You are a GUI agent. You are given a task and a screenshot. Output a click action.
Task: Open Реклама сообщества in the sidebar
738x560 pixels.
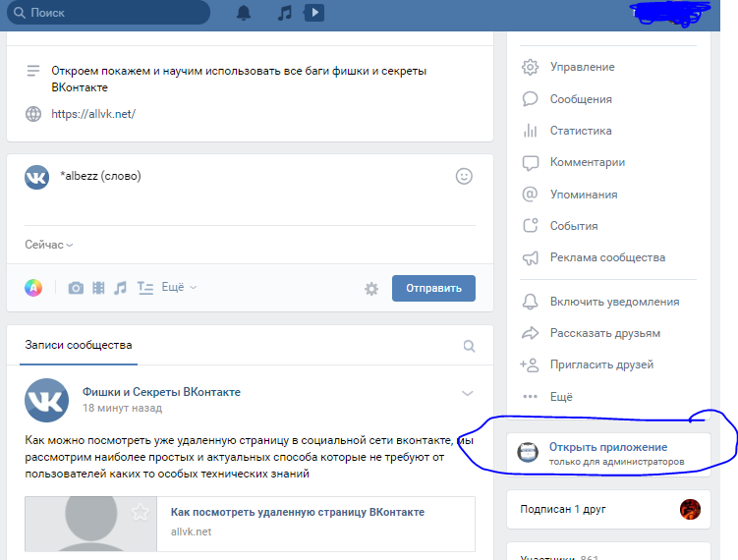pos(607,257)
